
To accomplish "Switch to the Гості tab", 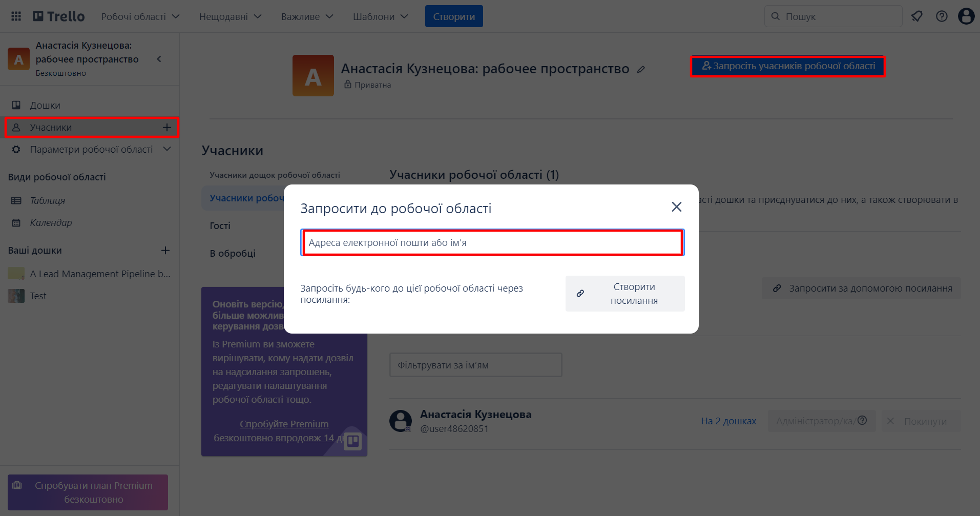I will coord(219,225).
